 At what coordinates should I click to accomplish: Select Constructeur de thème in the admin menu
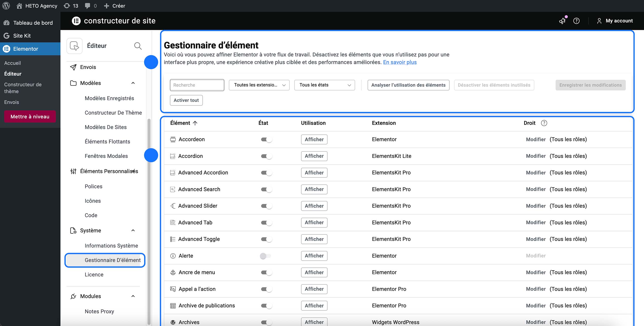point(23,88)
